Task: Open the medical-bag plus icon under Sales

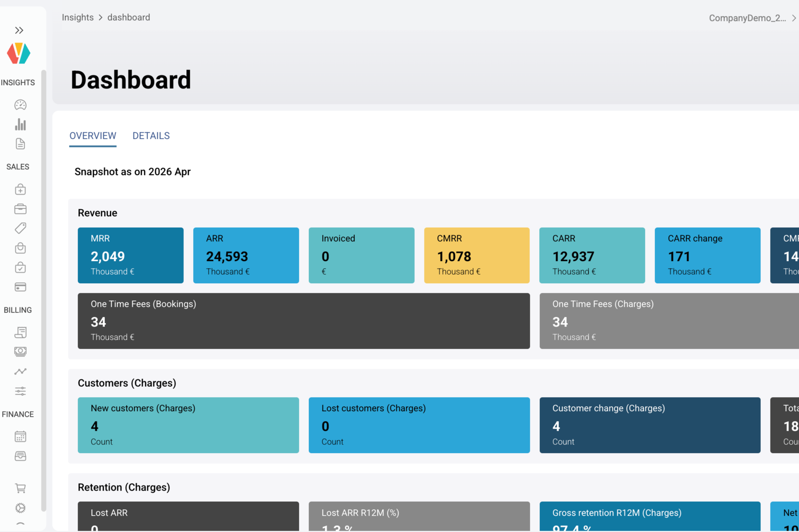Action: point(21,189)
